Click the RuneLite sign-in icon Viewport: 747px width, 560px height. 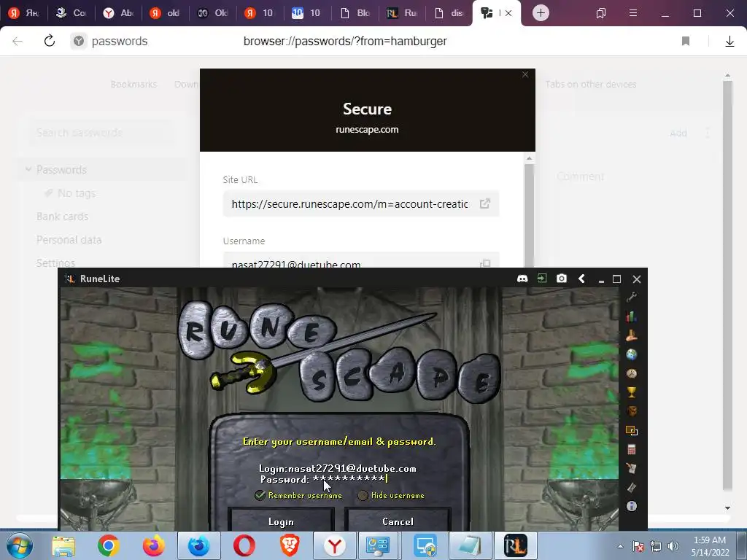542,278
